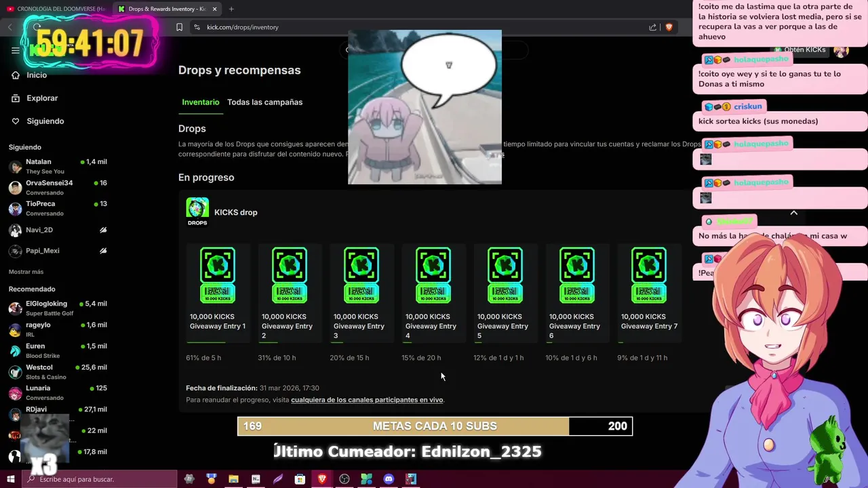
Task: Switch to Todas las campañas tab
Action: coord(264,102)
